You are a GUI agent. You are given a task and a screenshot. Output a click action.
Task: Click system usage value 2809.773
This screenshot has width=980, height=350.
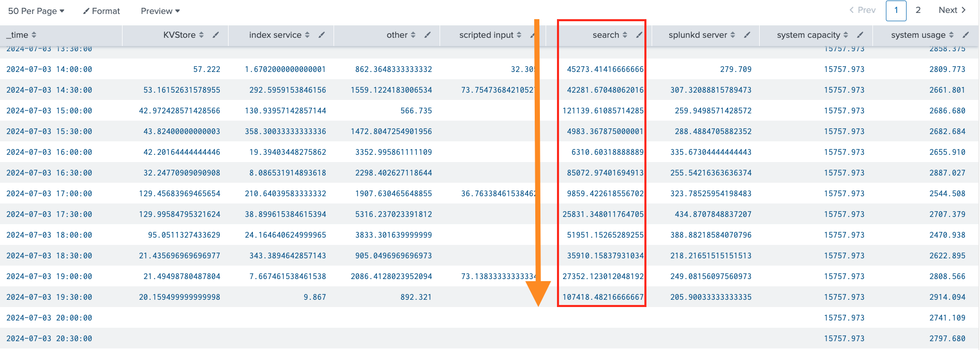(947, 69)
